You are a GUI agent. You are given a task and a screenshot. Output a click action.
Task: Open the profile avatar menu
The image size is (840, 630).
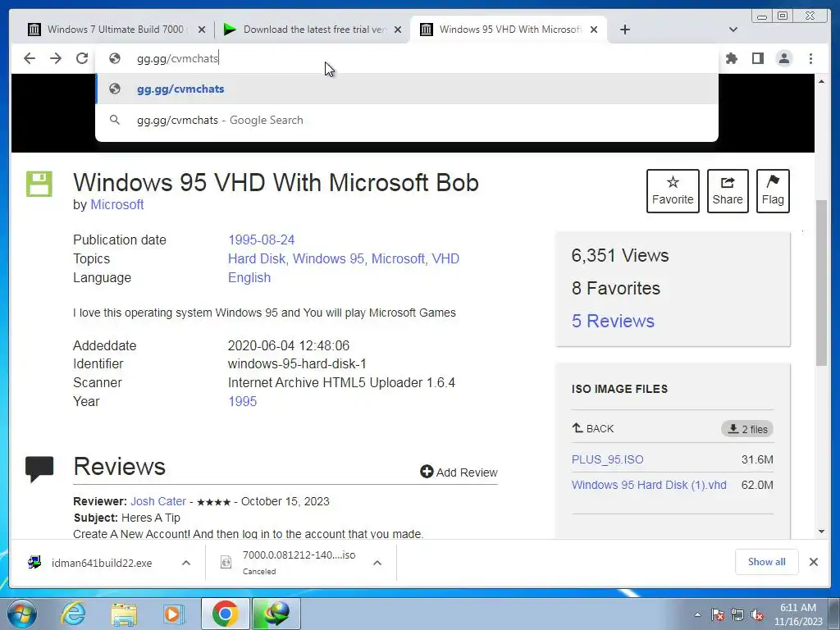coord(784,58)
